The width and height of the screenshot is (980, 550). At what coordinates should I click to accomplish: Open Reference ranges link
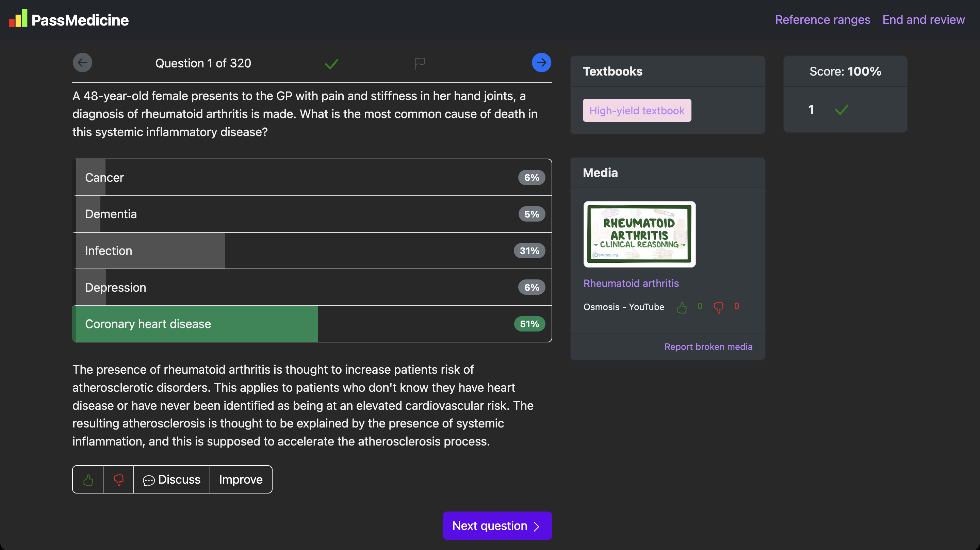tap(822, 19)
